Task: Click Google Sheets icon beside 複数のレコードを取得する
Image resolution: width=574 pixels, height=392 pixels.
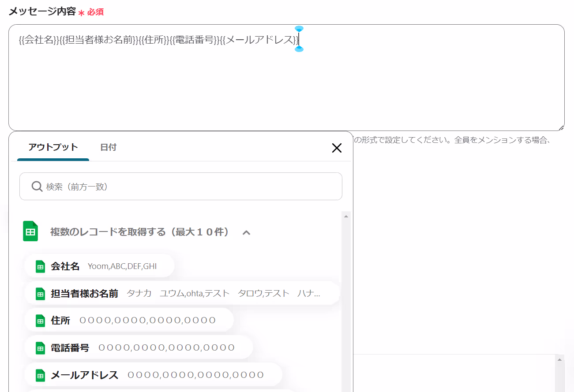Action: click(30, 231)
